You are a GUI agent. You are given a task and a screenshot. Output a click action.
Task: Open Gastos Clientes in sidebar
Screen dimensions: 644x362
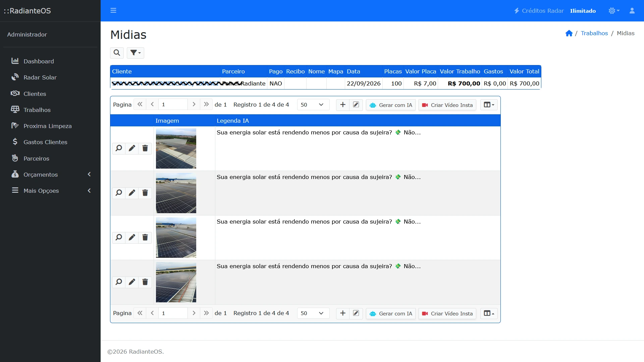click(50, 142)
